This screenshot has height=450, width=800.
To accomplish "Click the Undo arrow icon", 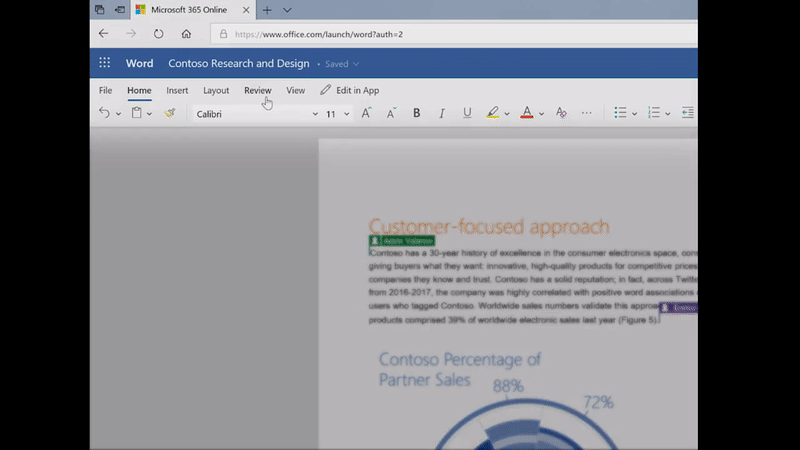I will (104, 113).
